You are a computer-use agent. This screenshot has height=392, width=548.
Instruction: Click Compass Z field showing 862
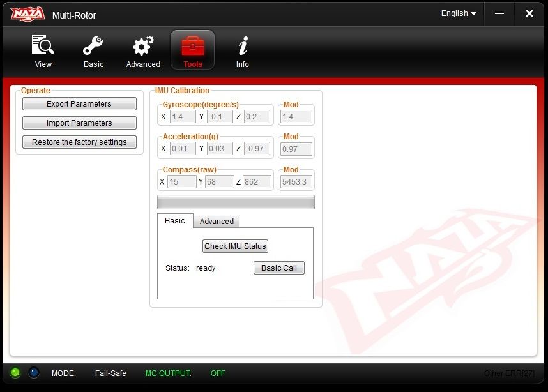pyautogui.click(x=257, y=182)
